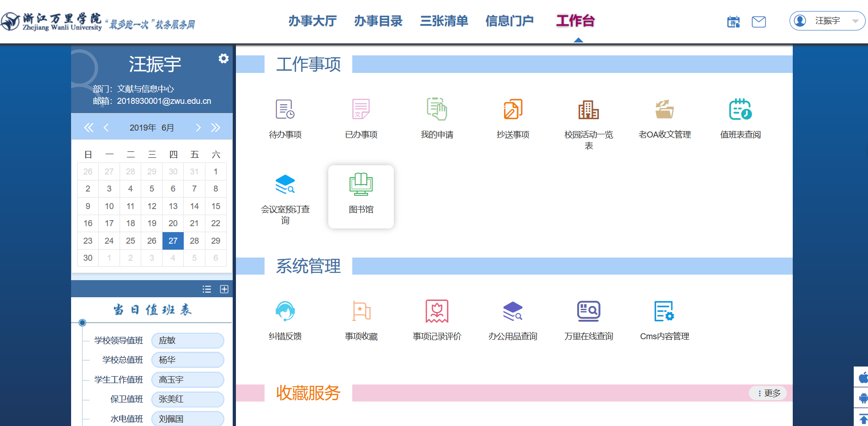This screenshot has height=426, width=868.
Task: Open the 信息门户 navigation tab
Action: 509,21
